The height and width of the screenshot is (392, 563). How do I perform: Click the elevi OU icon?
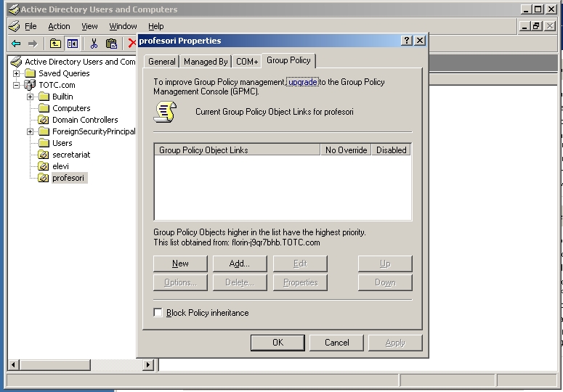(x=44, y=166)
